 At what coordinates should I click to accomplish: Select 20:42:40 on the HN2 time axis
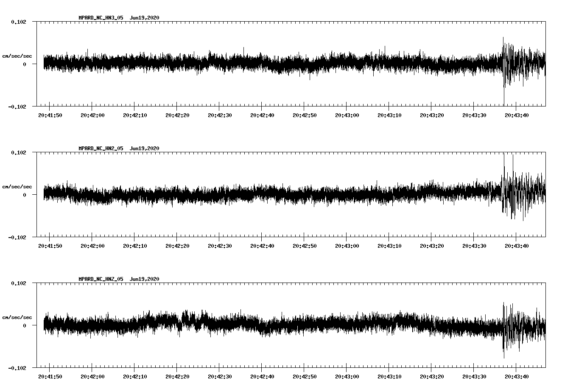(262, 246)
